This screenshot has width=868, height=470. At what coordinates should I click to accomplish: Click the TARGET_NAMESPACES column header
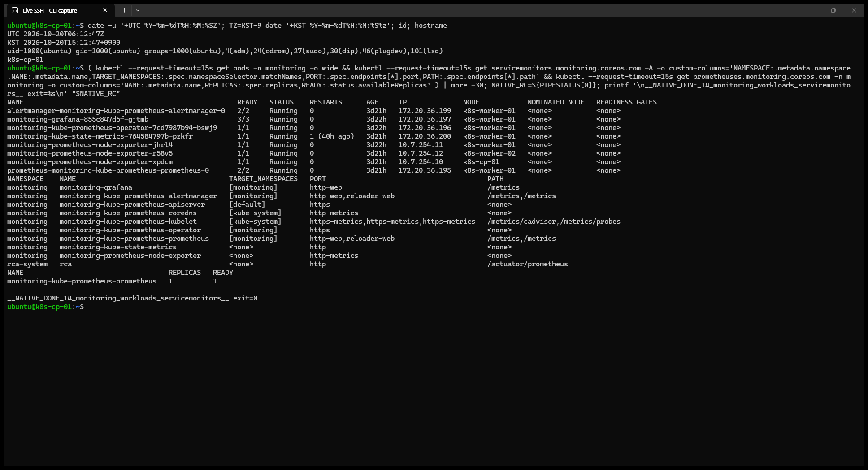263,179
